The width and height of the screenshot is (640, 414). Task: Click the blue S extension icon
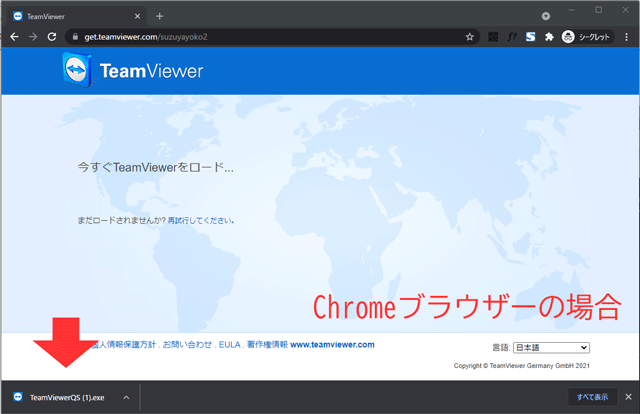pyautogui.click(x=531, y=37)
